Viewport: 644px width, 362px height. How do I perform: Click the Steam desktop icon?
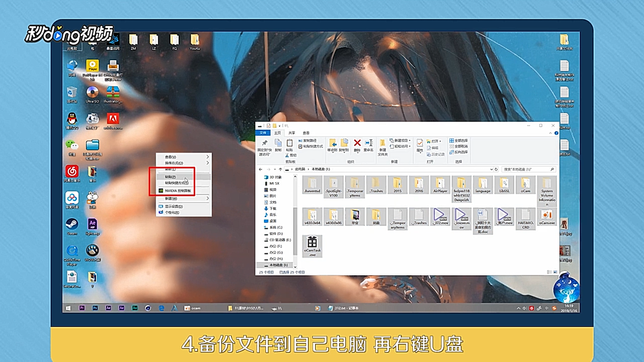pyautogui.click(x=72, y=227)
